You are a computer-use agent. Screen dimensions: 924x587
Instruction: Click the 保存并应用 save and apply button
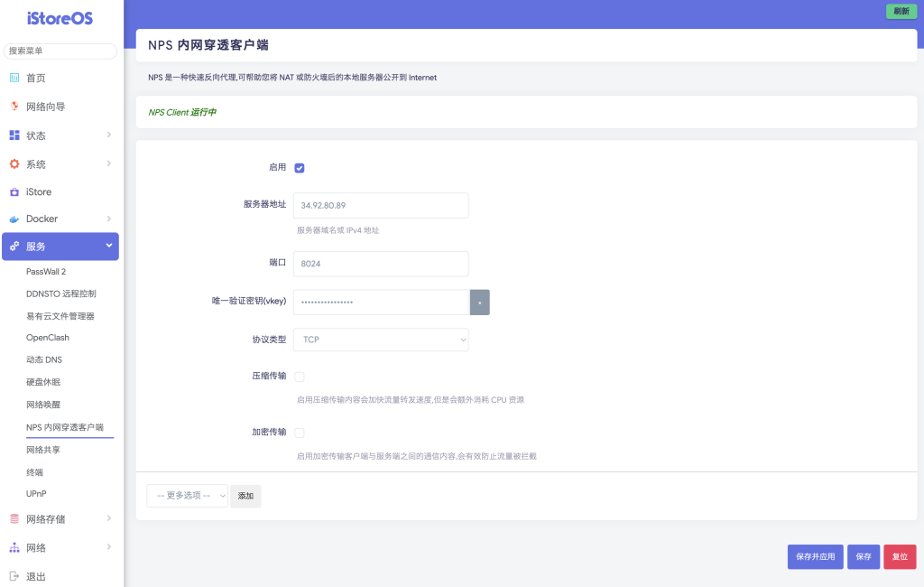click(x=816, y=557)
